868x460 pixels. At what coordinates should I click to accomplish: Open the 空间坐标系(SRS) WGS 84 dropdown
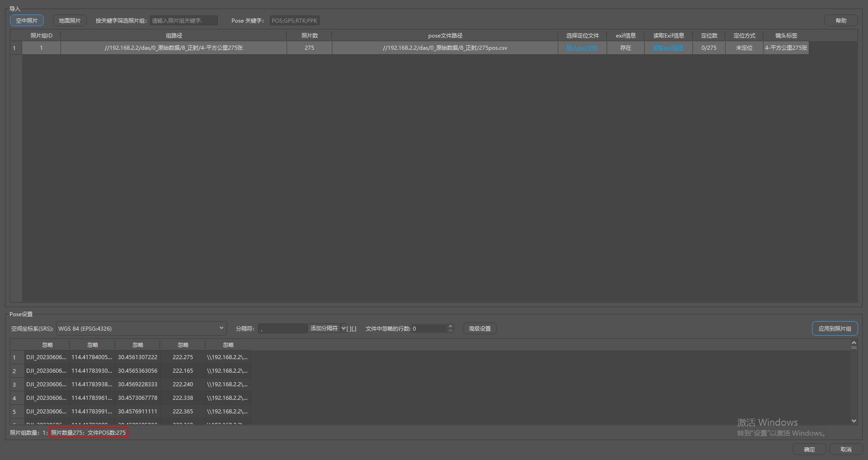tap(141, 328)
